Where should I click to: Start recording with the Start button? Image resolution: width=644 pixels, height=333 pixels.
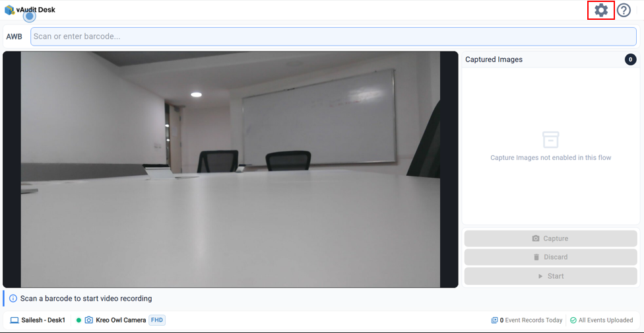point(551,276)
